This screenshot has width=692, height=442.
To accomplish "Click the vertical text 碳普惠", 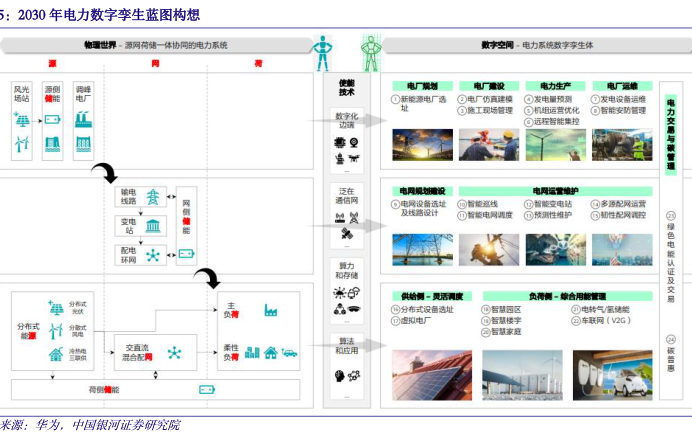I will [671, 360].
